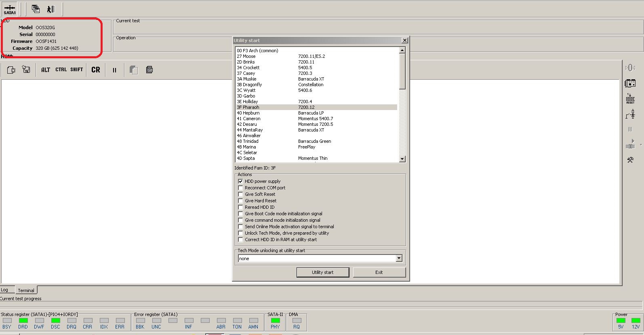Image resolution: width=644 pixels, height=335 pixels.
Task: Click the document with gear toolbar icon
Action: 11,70
